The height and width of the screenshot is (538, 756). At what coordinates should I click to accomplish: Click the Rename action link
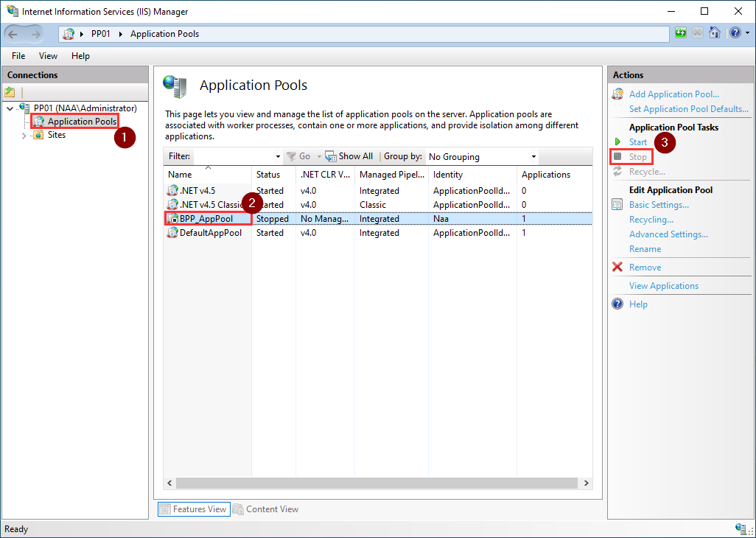tap(645, 249)
